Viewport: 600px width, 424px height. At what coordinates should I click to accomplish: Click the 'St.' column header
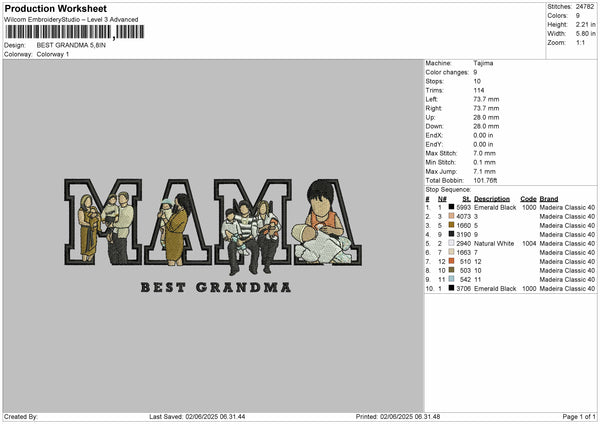click(x=466, y=199)
